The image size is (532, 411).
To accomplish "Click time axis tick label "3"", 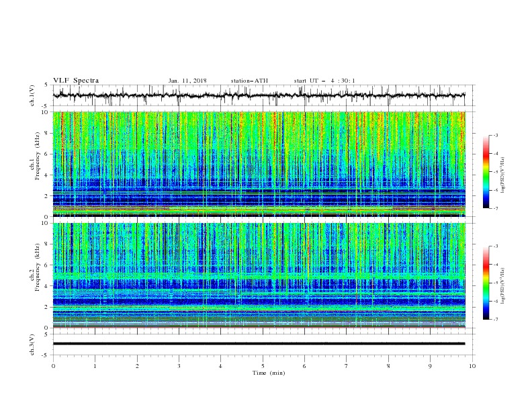I will 179,366.
